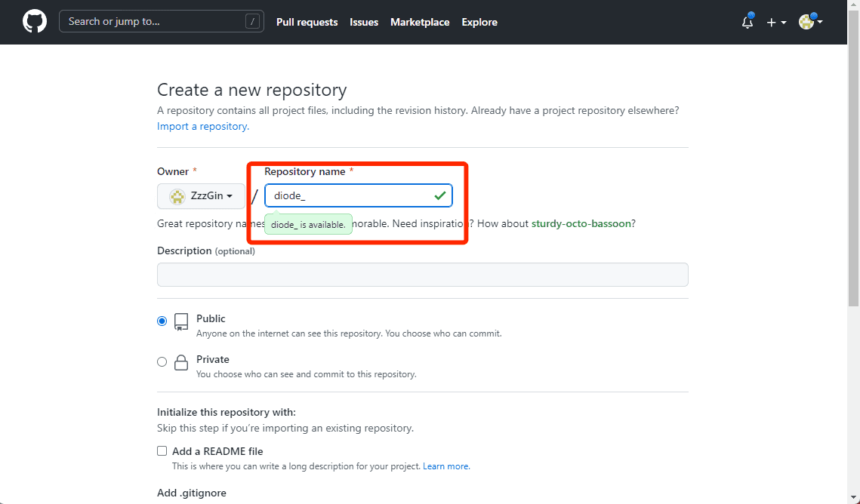Use the suggested name sturdy-octo-bassoon

(581, 223)
